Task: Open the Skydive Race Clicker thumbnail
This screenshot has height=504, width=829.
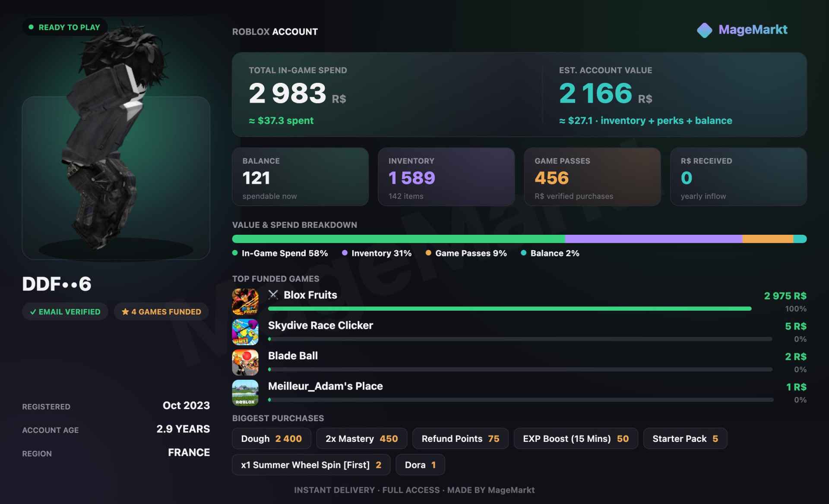Action: pos(245,332)
